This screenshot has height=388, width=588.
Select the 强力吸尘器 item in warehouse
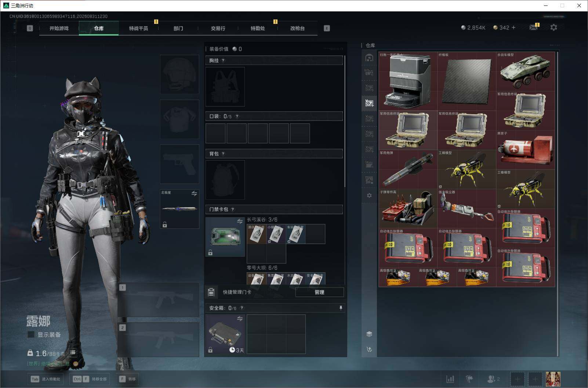click(x=467, y=208)
